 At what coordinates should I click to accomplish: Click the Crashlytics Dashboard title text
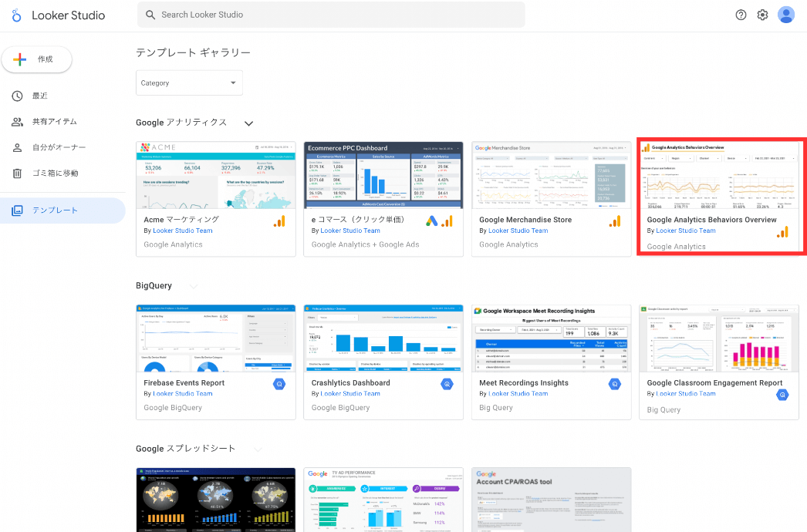(x=350, y=382)
